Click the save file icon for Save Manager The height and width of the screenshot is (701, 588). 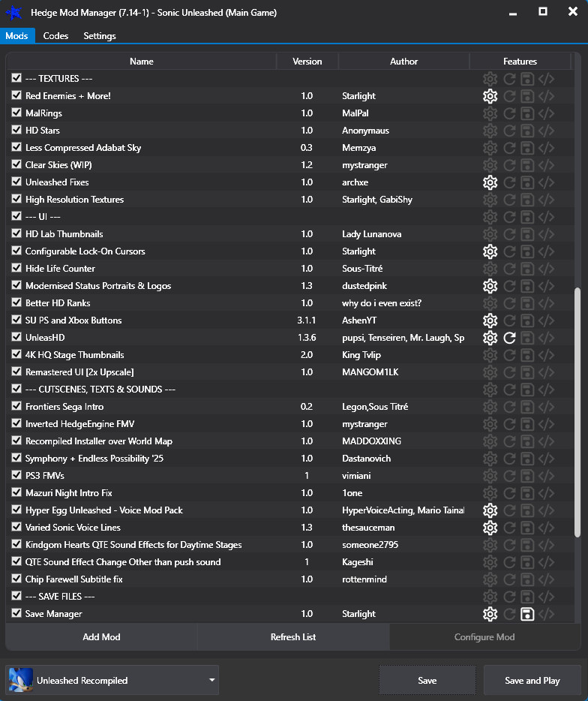(x=527, y=614)
